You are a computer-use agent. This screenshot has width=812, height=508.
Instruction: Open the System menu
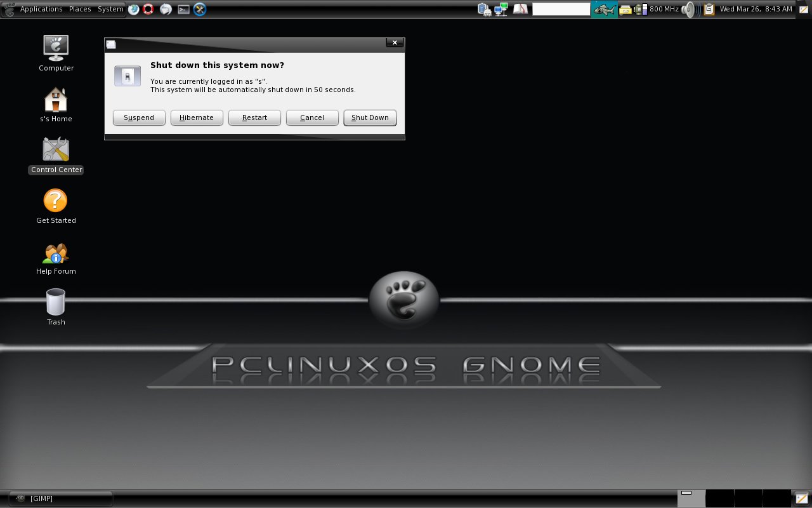(x=110, y=9)
